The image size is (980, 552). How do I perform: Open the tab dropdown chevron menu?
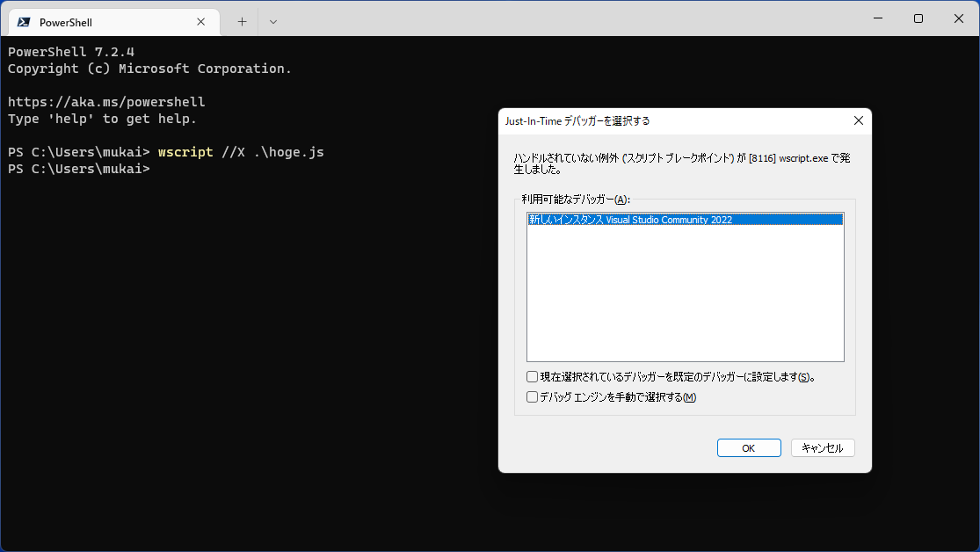[272, 19]
